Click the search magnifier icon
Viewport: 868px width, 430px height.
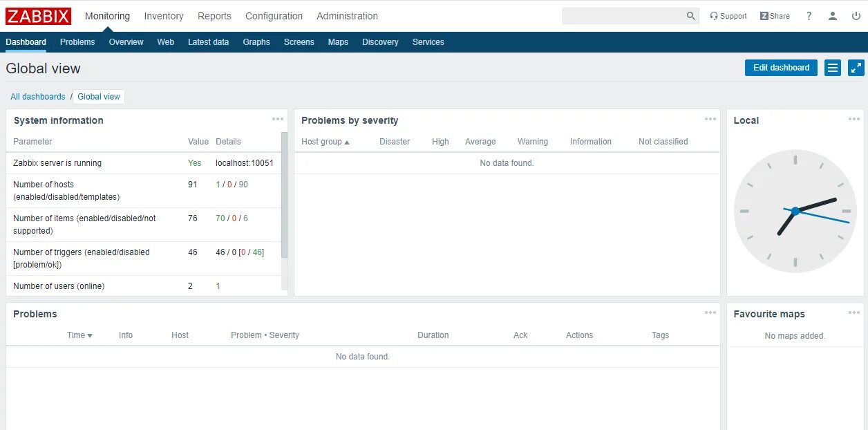point(691,16)
